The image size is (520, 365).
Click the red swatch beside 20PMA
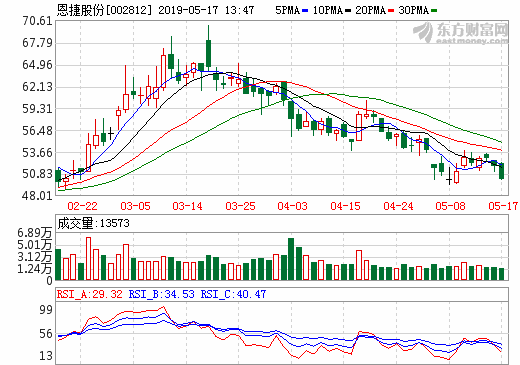click(391, 11)
